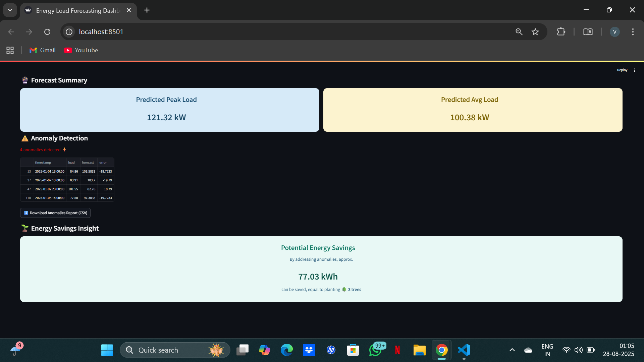The image size is (644, 362).
Task: Reload the localhost page
Action: [47, 32]
